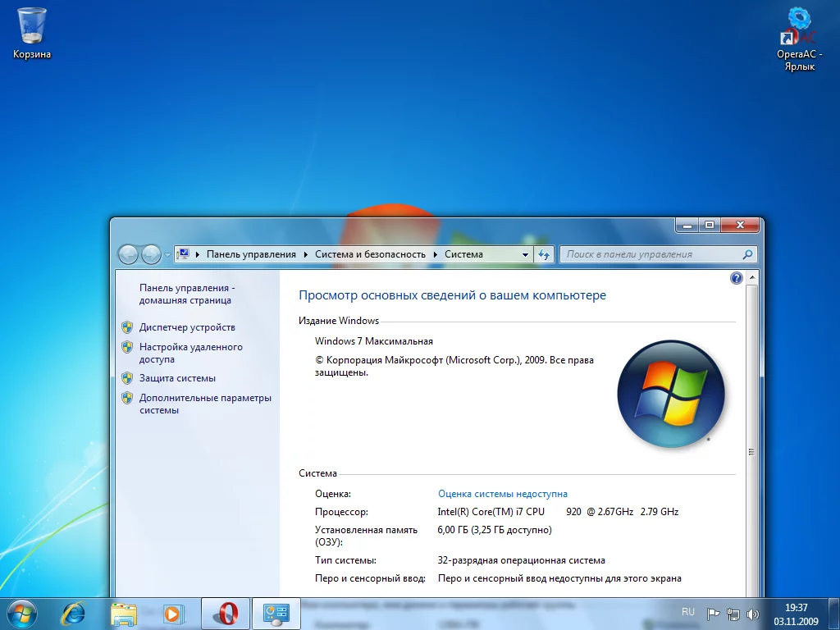Viewport: 840px width, 630px height.
Task: Launch Internet Explorer from taskbar
Action: coord(73,614)
